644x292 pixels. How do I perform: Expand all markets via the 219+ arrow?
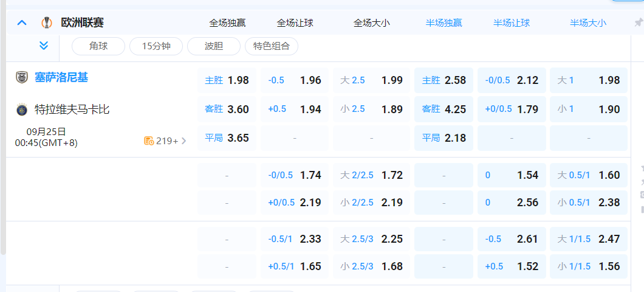tap(184, 141)
